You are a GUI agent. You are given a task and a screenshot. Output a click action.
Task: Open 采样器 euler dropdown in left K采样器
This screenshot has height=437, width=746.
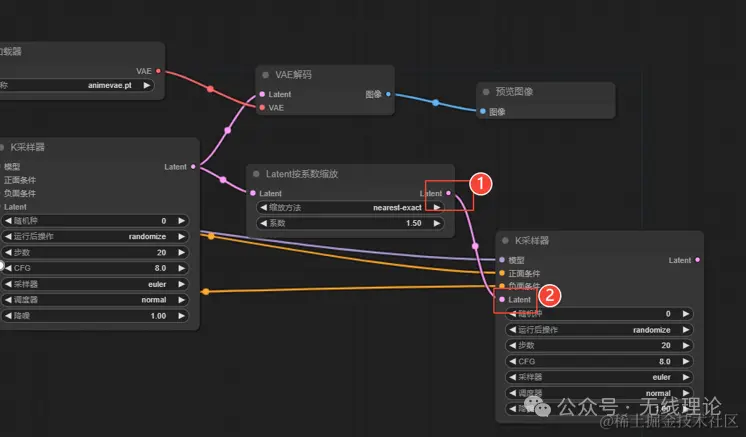[94, 284]
